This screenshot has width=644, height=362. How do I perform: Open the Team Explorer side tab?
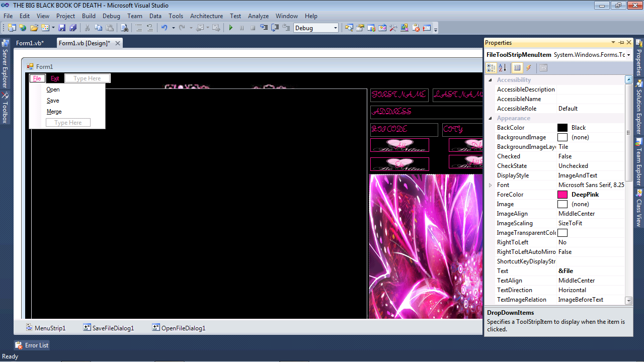point(639,162)
